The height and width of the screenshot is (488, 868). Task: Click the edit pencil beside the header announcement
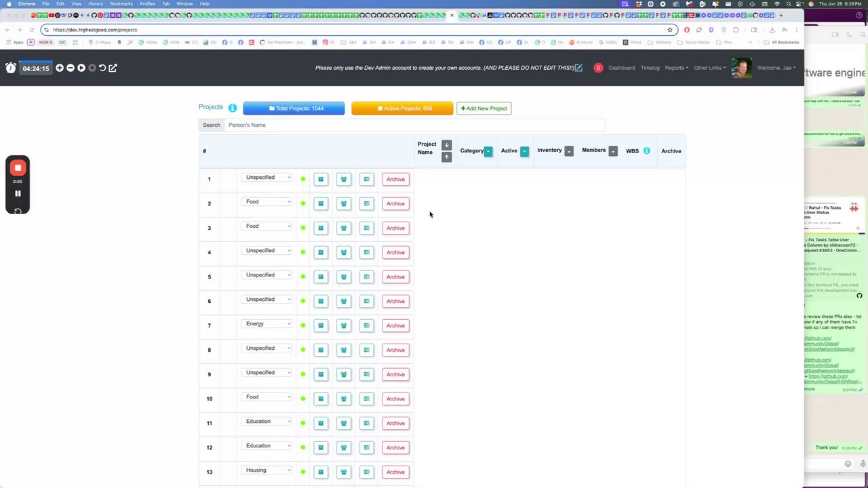578,68
